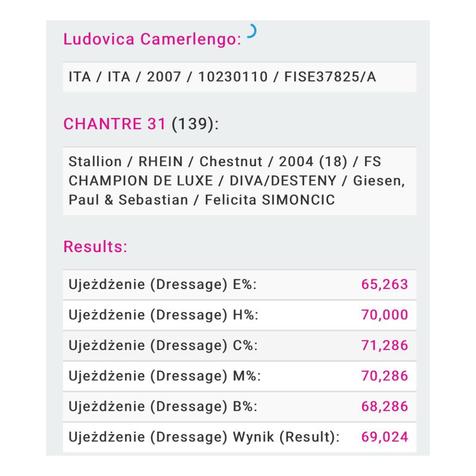The height and width of the screenshot is (476, 476).
Task: Click the final 69,024 result value
Action: 384,437
